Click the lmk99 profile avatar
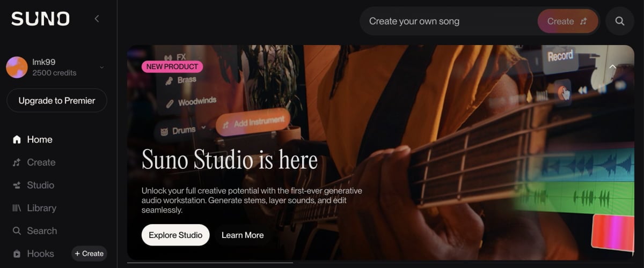The width and height of the screenshot is (644, 268). [x=17, y=68]
